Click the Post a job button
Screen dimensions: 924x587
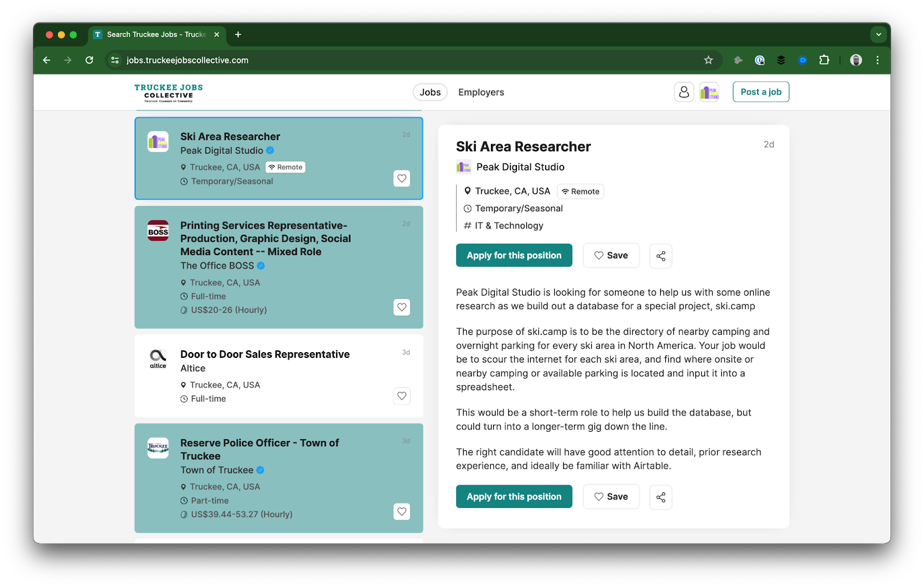pyautogui.click(x=761, y=92)
